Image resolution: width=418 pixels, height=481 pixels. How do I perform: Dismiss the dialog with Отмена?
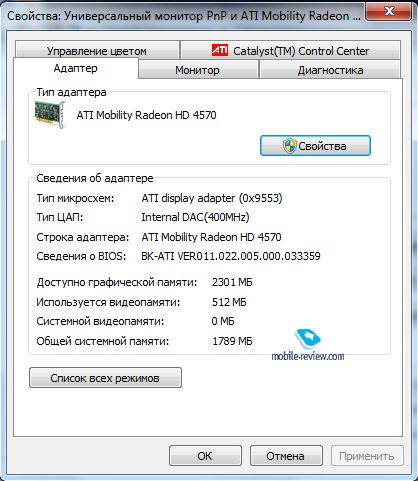tap(286, 456)
